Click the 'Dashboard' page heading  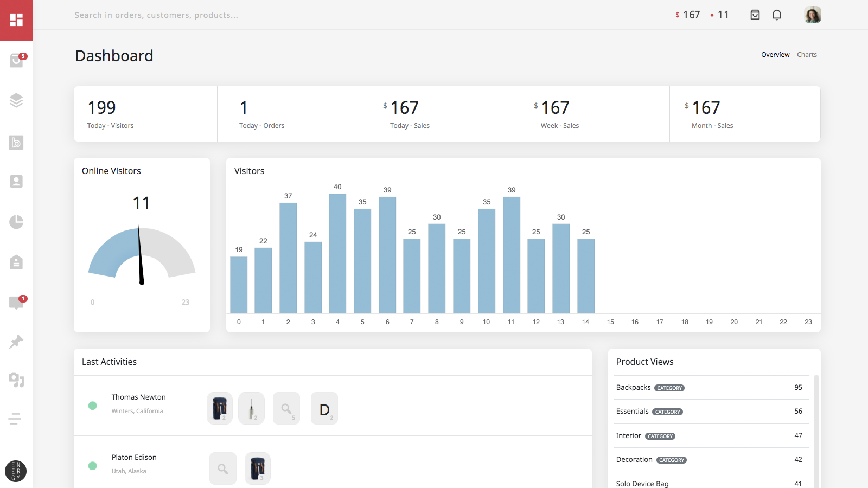click(114, 56)
